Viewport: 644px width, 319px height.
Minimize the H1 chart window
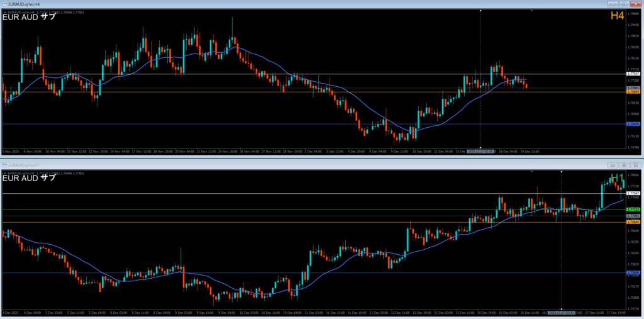(612, 165)
